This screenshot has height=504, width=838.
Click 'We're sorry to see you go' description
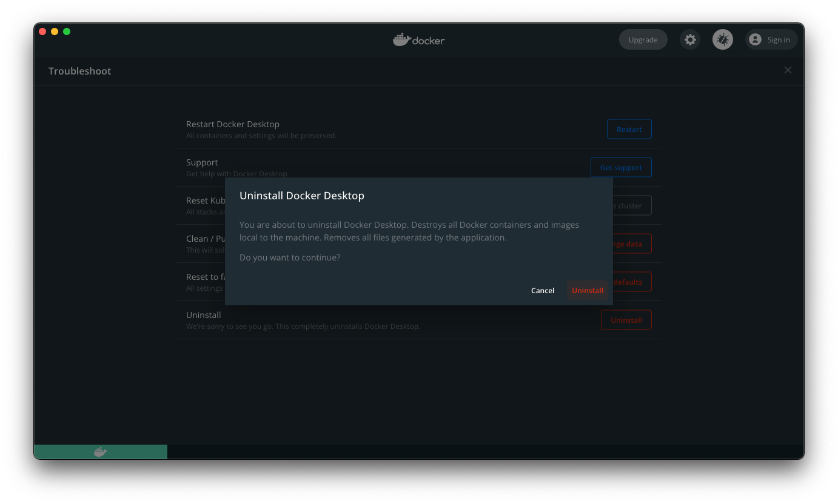tap(303, 327)
